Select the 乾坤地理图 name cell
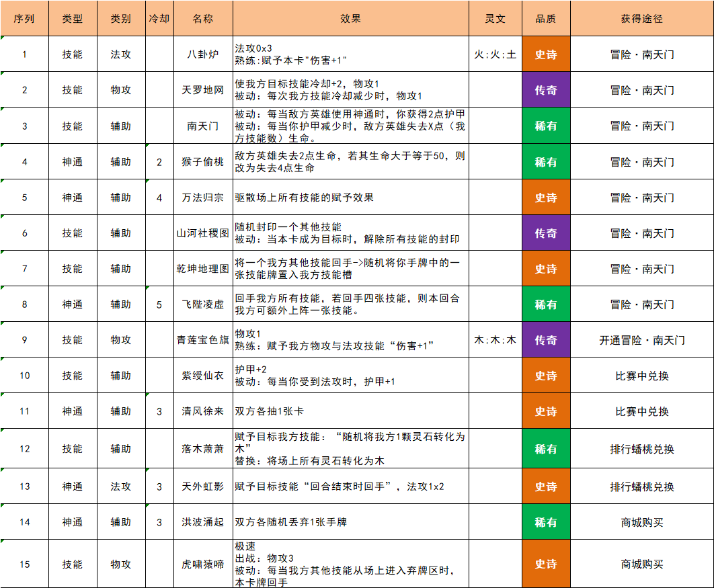714x588 pixels. [203, 269]
